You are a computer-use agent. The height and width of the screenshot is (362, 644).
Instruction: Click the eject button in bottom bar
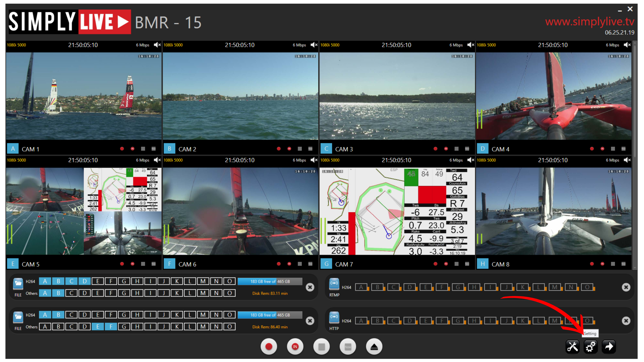(374, 347)
